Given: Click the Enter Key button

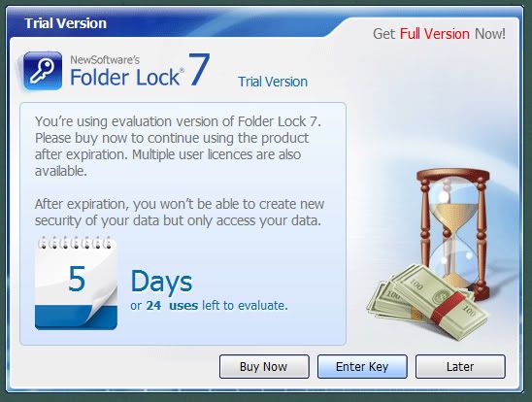Looking at the screenshot, I should pos(362,366).
